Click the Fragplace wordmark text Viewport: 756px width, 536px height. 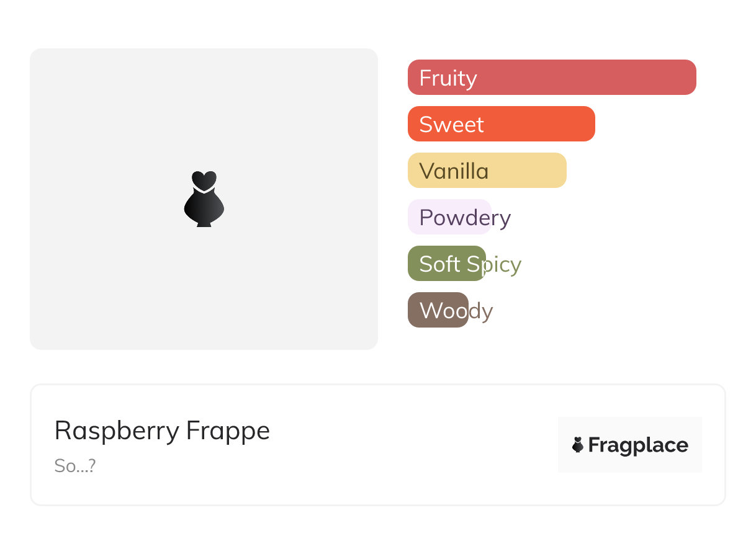tap(638, 445)
